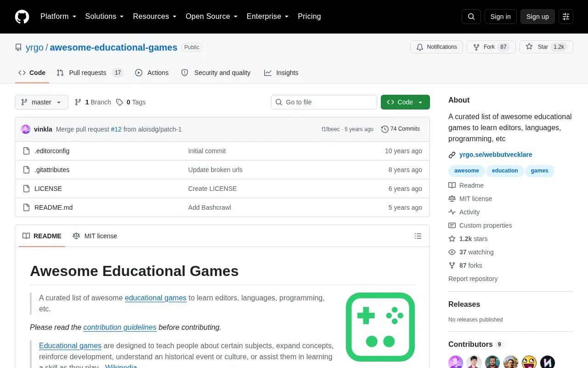588x368 pixels.
Task: Open the LICENSE file
Action: [48, 189]
